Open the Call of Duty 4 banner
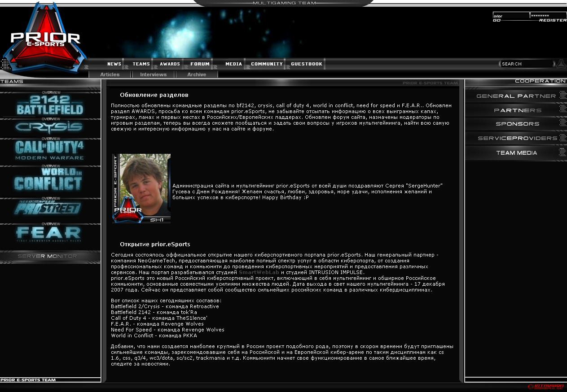The height and width of the screenshot is (392, 567). 50,151
